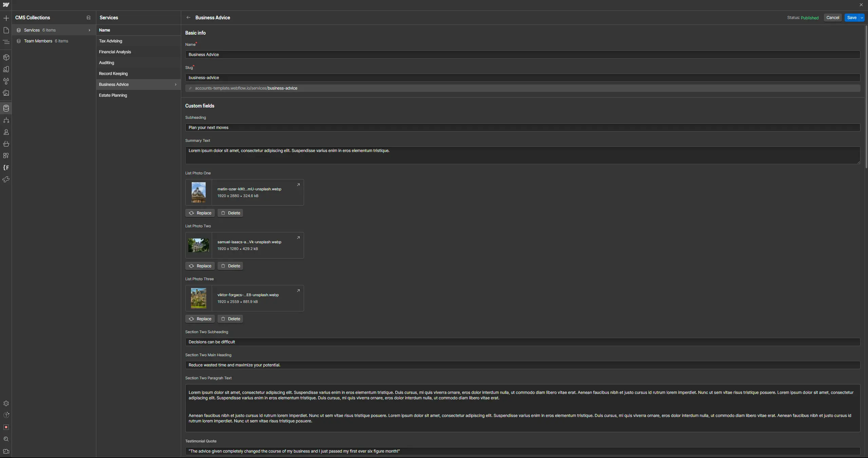The image size is (868, 458).
Task: Open the Ecommerce basket panel
Action: point(6,144)
